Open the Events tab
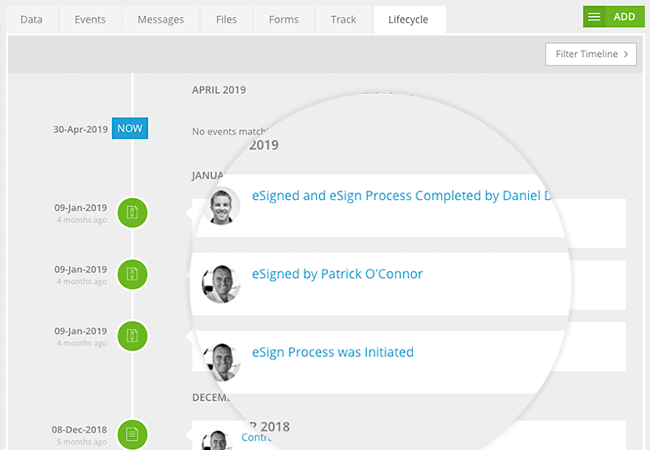The width and height of the screenshot is (650, 450). pos(92,19)
